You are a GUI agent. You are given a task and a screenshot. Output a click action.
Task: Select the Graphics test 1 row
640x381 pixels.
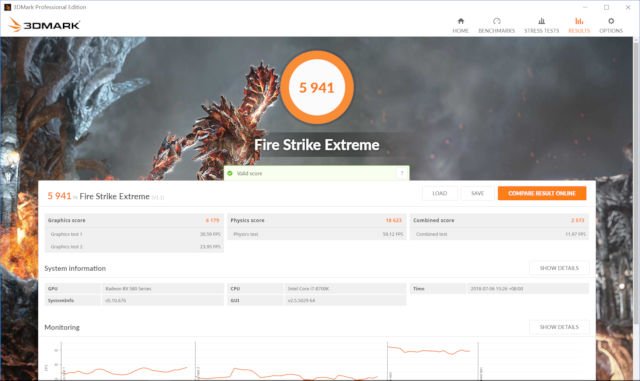[134, 234]
